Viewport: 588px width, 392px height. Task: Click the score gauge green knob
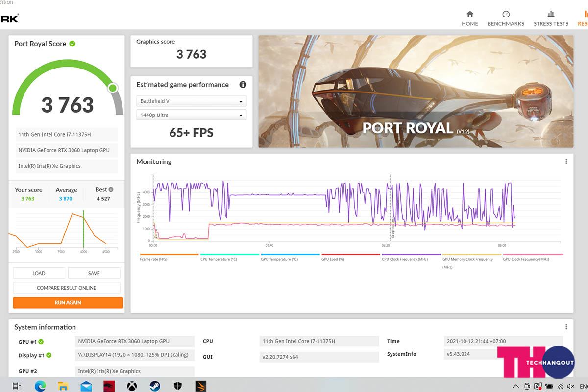(113, 88)
